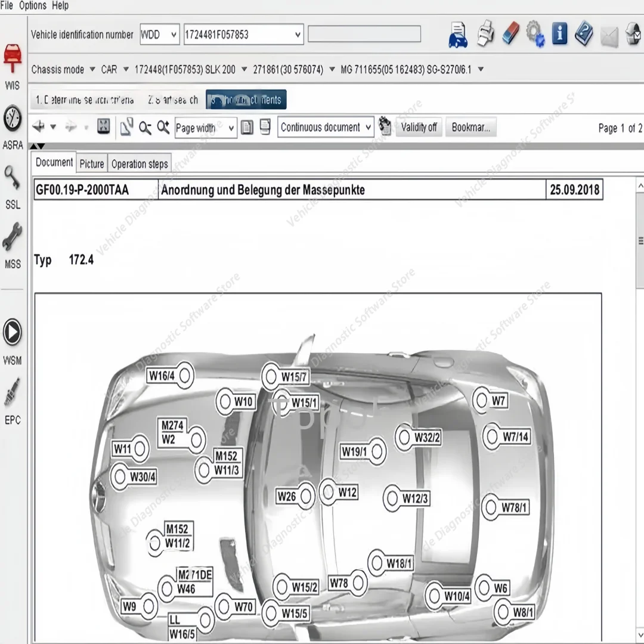This screenshot has width=644, height=644.
Task: Click ground point W16/4 label
Action: [x=162, y=376]
